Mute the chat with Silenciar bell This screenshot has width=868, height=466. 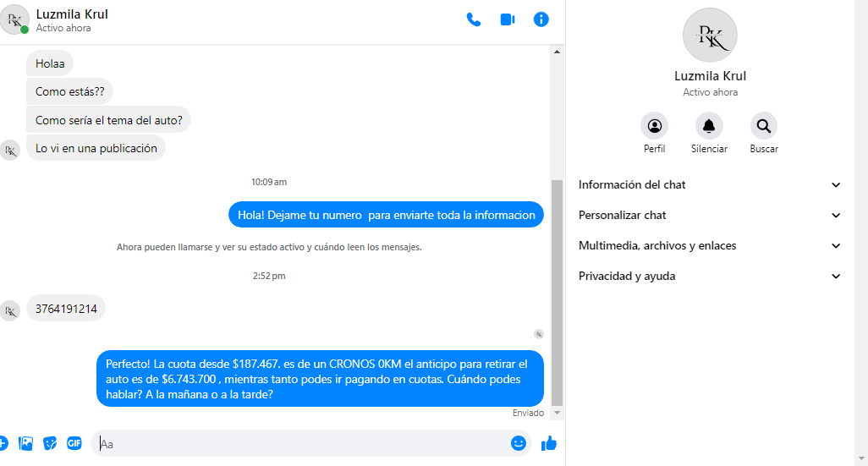tap(709, 126)
